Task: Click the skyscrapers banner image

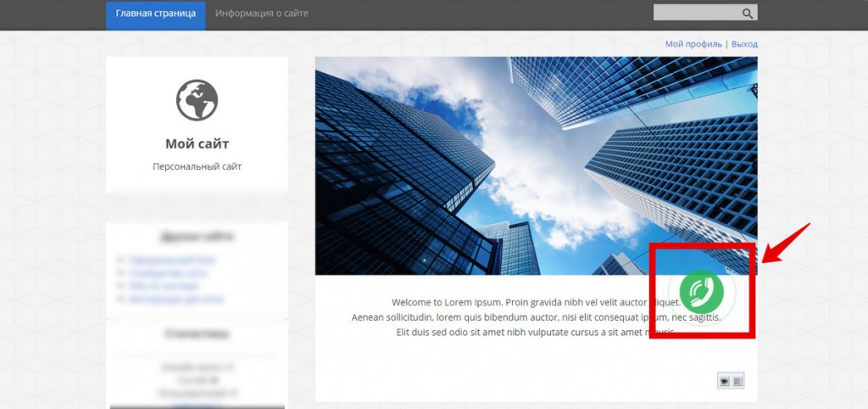Action: 536,165
